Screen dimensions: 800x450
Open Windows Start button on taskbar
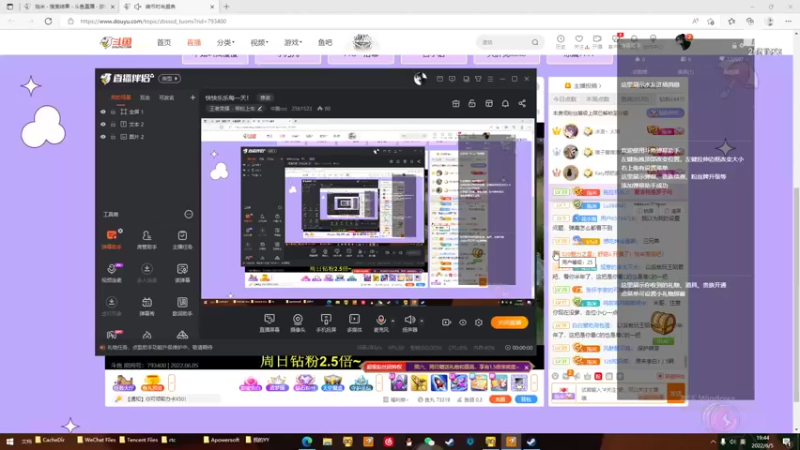9,441
